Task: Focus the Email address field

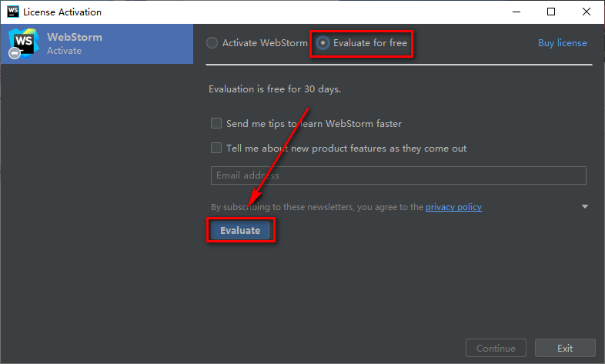Action: coord(399,175)
